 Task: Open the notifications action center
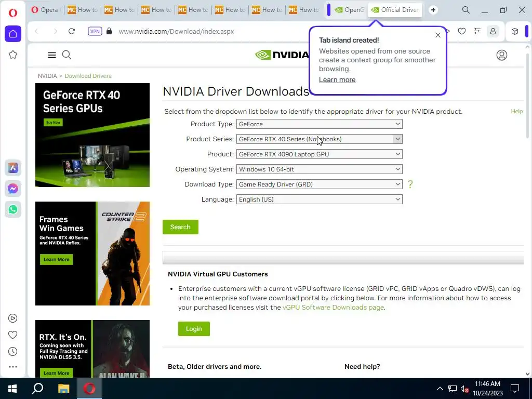[x=515, y=389]
